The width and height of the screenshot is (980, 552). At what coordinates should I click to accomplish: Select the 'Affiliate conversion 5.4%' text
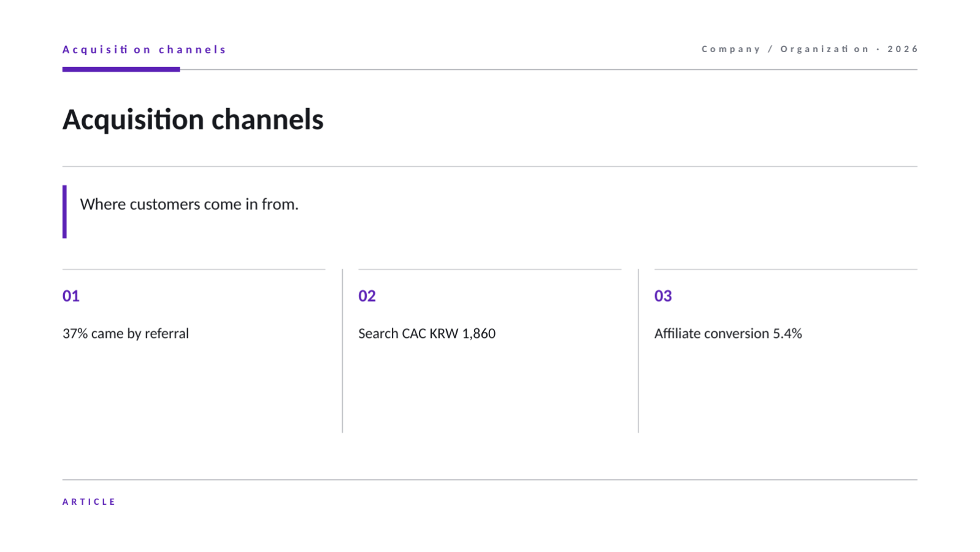tap(728, 334)
